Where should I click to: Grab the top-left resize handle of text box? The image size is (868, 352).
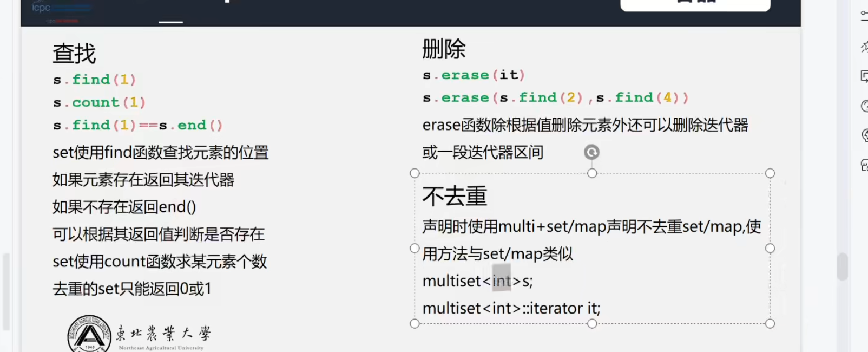(x=415, y=173)
